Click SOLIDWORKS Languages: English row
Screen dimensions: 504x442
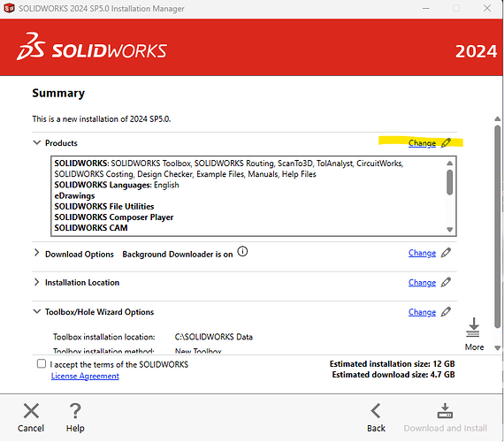point(117,185)
